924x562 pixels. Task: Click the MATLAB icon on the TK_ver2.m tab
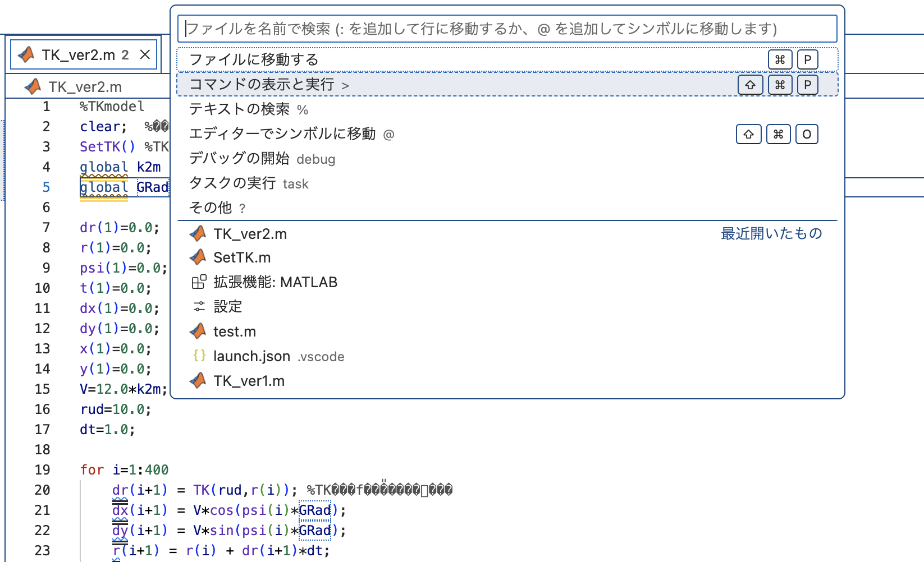(x=24, y=54)
